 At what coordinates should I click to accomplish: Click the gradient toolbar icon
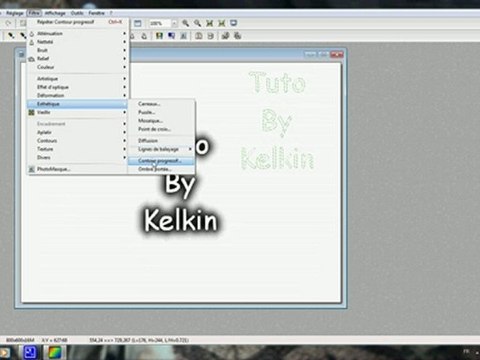click(x=171, y=36)
